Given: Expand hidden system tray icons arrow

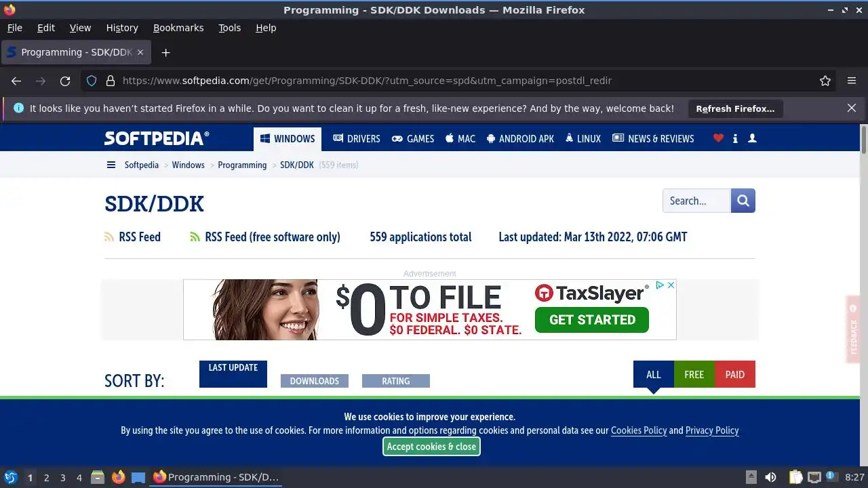Looking at the screenshot, I should 751,477.
